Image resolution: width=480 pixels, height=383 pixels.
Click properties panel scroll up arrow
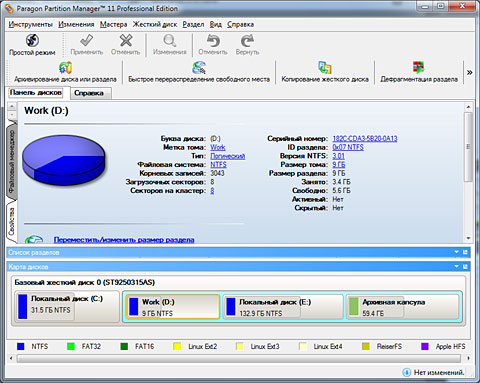tap(468, 107)
